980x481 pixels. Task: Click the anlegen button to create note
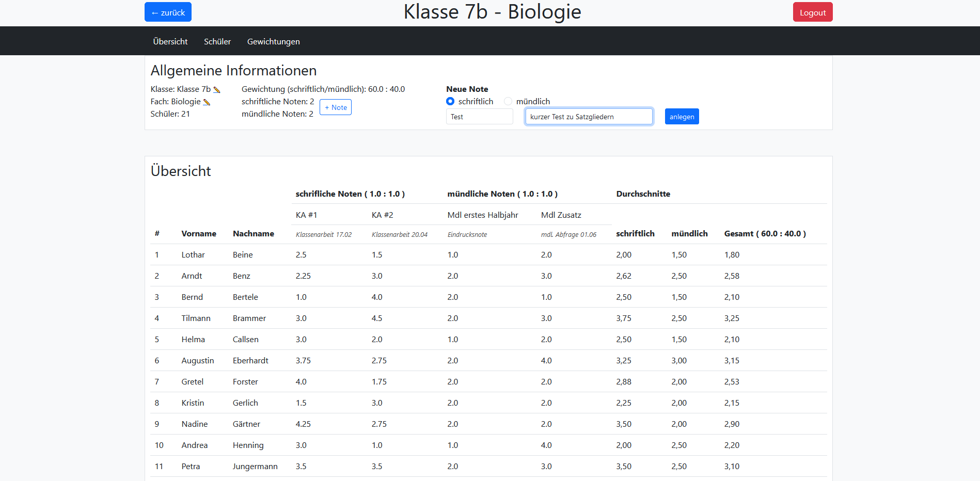click(x=682, y=116)
